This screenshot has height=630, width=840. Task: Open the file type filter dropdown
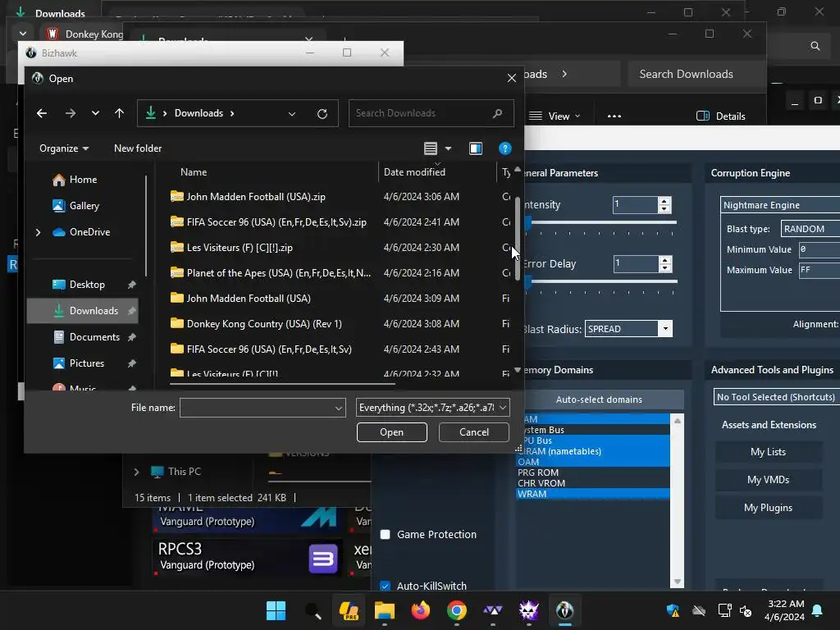[432, 408]
